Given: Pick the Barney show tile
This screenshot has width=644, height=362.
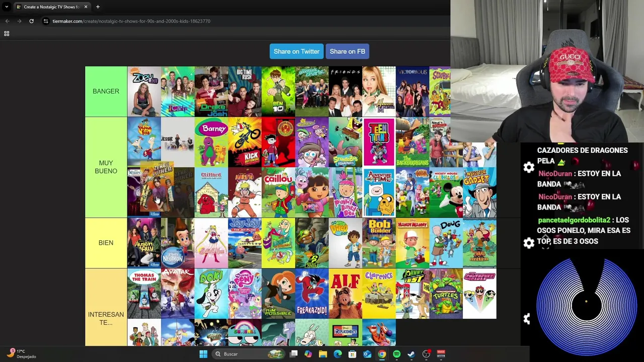Looking at the screenshot, I should coord(211,142).
